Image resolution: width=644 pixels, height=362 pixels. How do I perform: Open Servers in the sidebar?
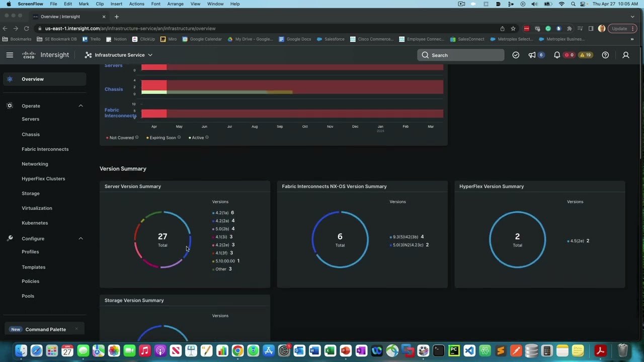30,119
